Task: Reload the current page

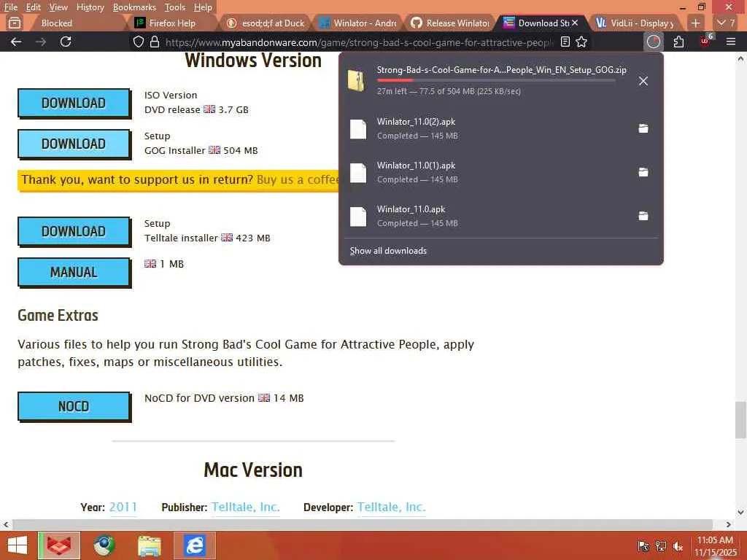Action: click(x=66, y=42)
